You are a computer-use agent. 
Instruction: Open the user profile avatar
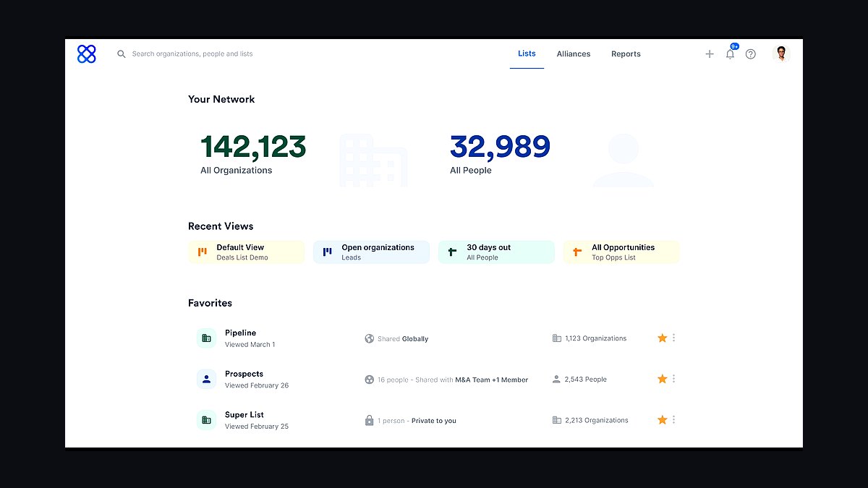point(781,53)
